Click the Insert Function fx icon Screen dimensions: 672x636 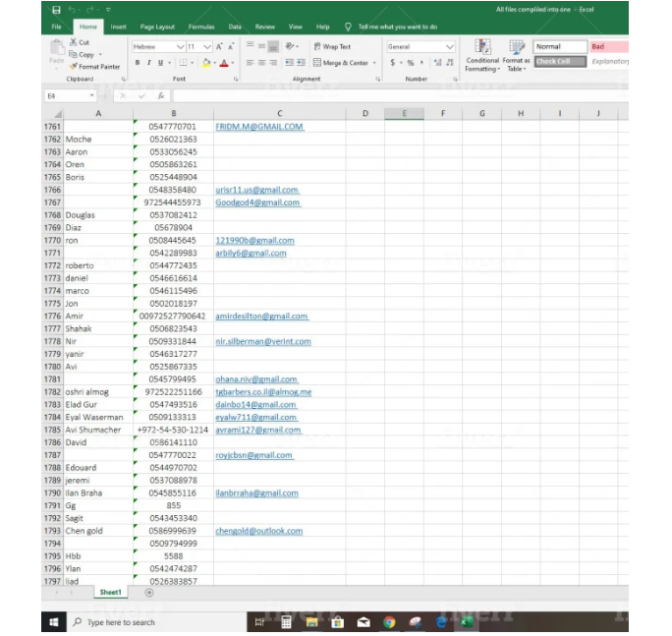160,96
